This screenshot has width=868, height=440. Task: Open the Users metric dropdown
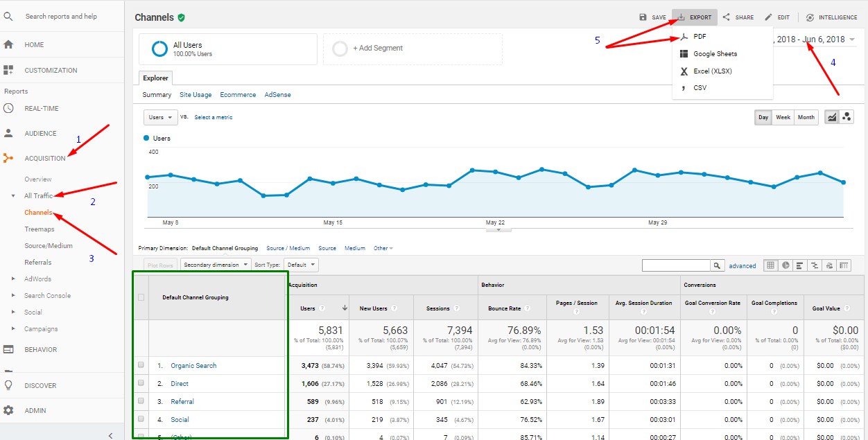pos(160,117)
